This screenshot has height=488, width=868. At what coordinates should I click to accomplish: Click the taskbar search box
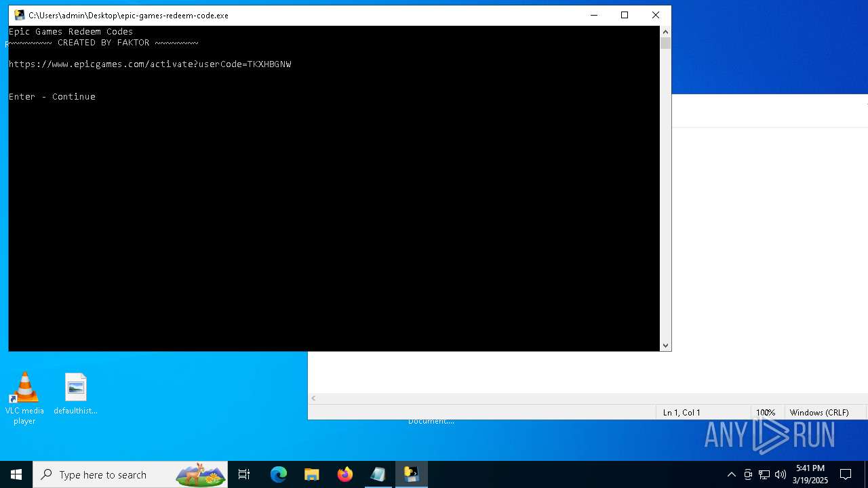[131, 474]
